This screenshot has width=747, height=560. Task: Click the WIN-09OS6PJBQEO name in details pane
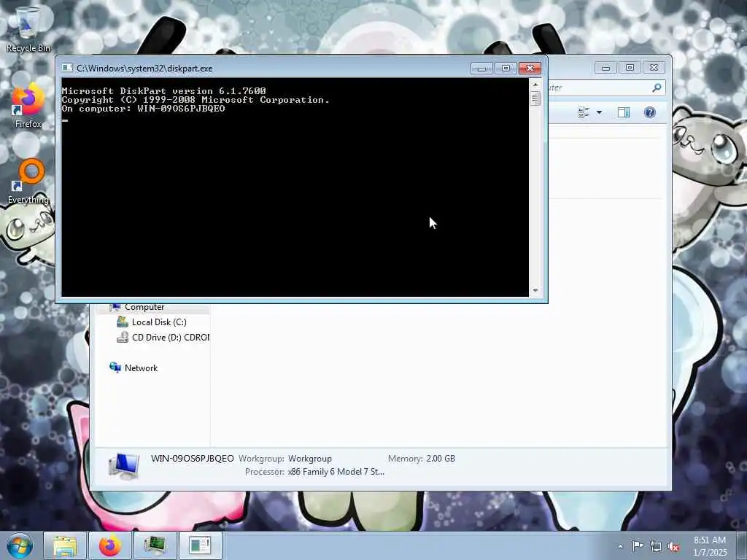coord(192,459)
